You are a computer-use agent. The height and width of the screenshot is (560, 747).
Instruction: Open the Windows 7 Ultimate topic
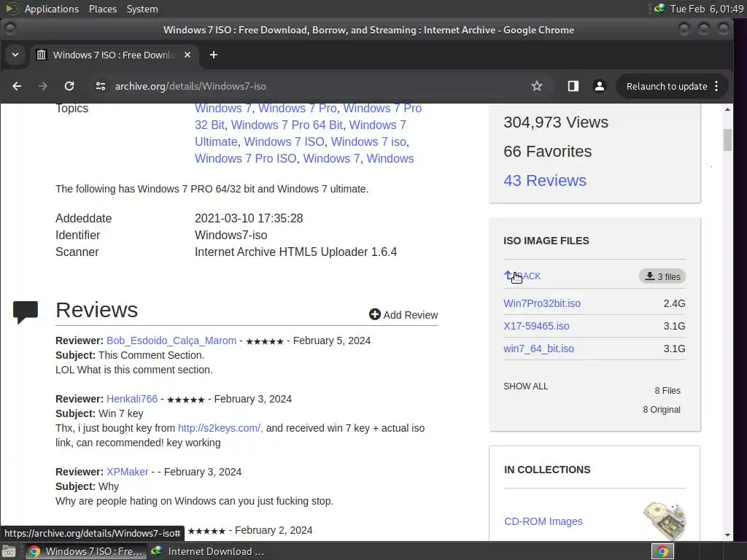(x=301, y=133)
